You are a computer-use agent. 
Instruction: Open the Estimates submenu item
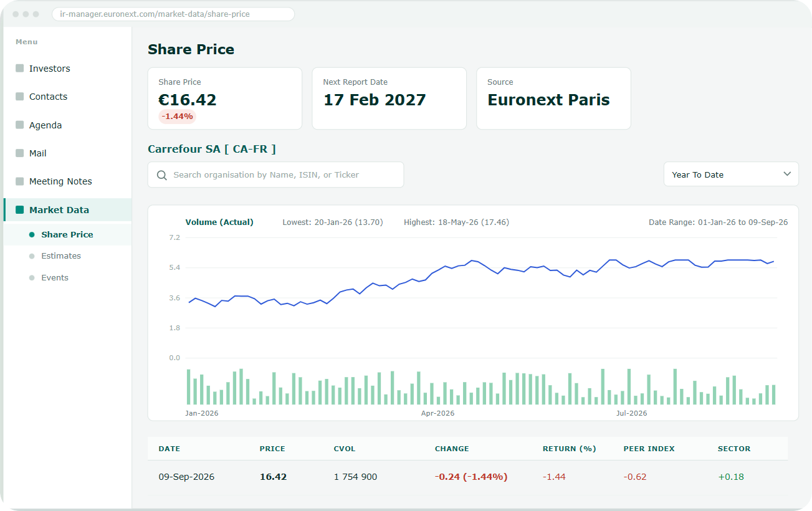pos(67,256)
